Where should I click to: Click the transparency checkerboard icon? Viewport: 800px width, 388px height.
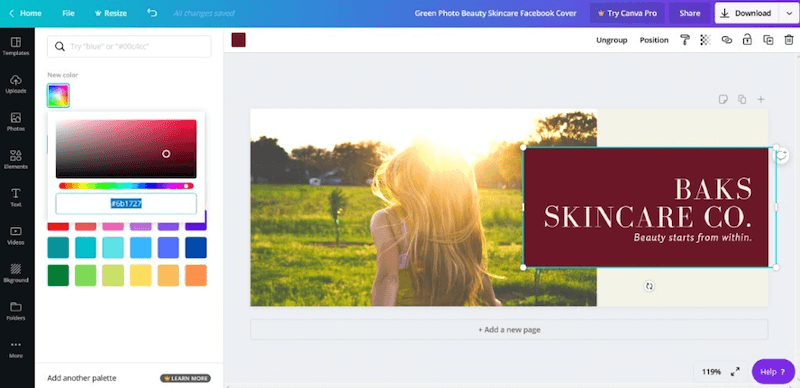706,40
